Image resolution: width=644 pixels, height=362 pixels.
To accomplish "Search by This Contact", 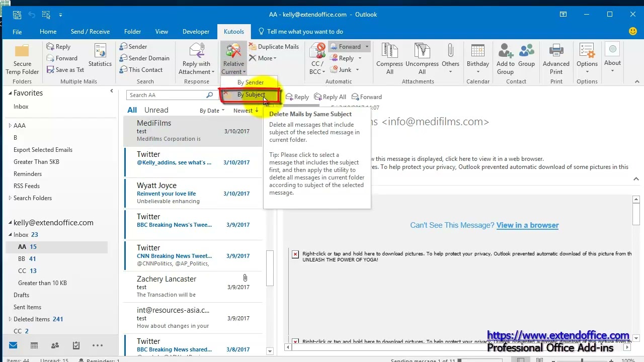I will (x=141, y=70).
